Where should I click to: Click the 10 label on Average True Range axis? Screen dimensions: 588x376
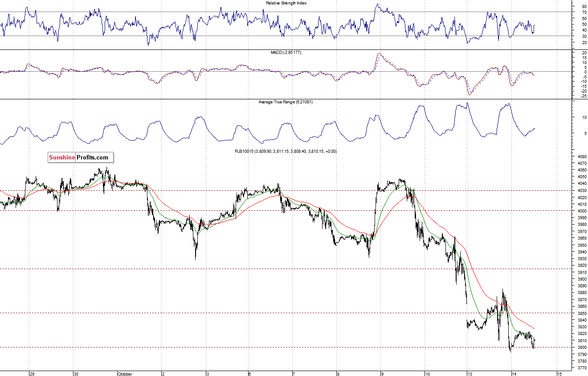(x=584, y=117)
